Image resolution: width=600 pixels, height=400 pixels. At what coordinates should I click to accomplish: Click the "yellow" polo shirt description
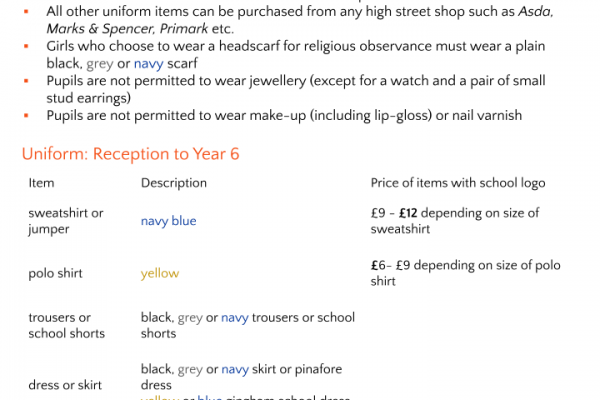coord(160,273)
